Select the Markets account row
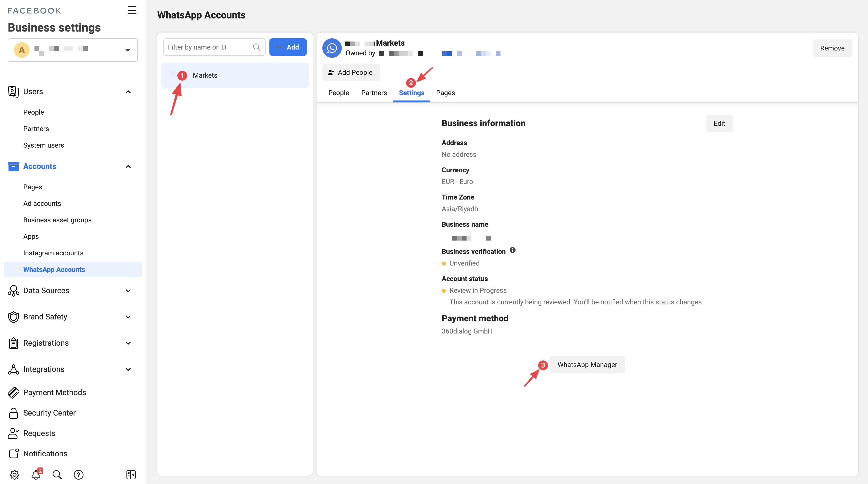 (235, 75)
